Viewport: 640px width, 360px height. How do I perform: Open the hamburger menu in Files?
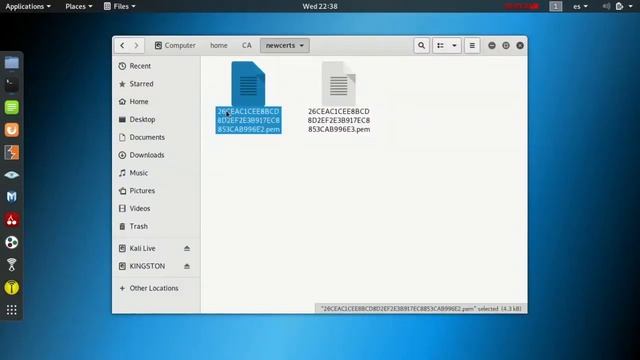pyautogui.click(x=472, y=45)
